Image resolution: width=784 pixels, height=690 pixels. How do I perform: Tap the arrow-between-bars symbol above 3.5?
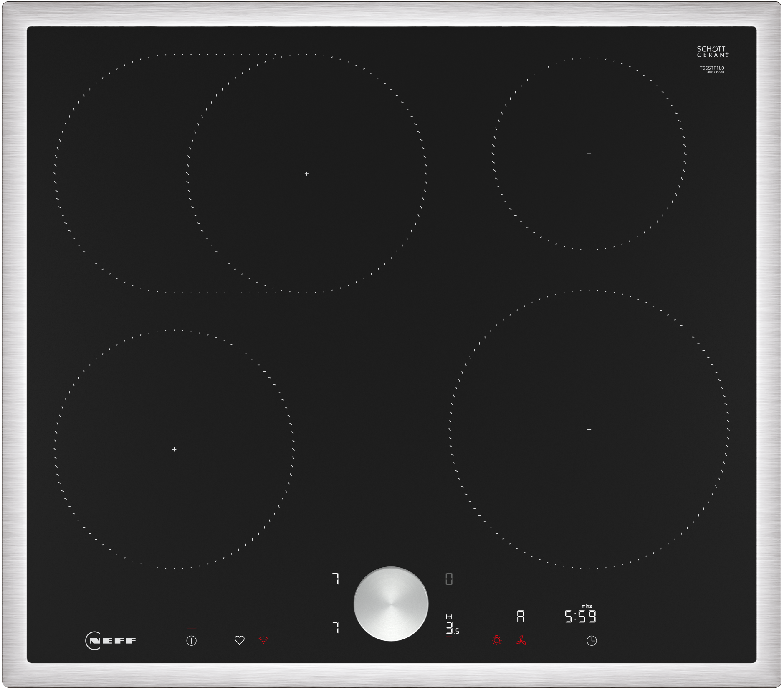pyautogui.click(x=449, y=617)
